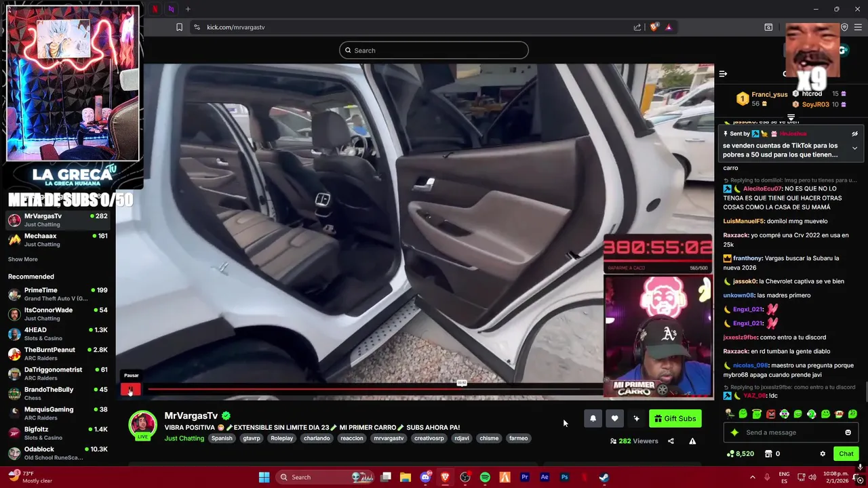The height and width of the screenshot is (488, 868).
Task: Open recommended channel DaTriggonometrist
Action: (x=58, y=373)
